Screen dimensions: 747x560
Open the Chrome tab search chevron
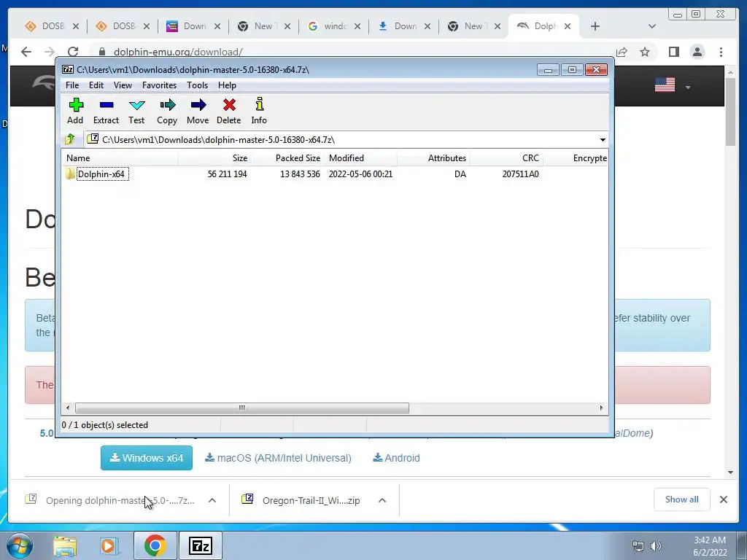coord(652,26)
